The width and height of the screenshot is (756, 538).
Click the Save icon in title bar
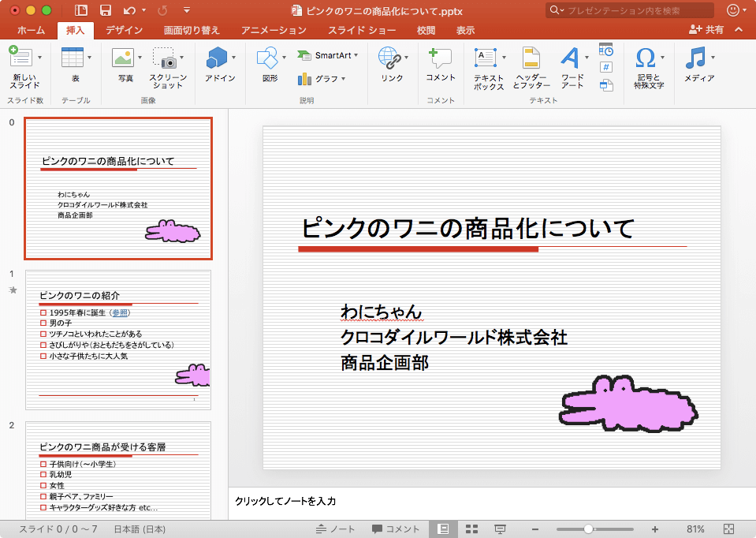105,10
